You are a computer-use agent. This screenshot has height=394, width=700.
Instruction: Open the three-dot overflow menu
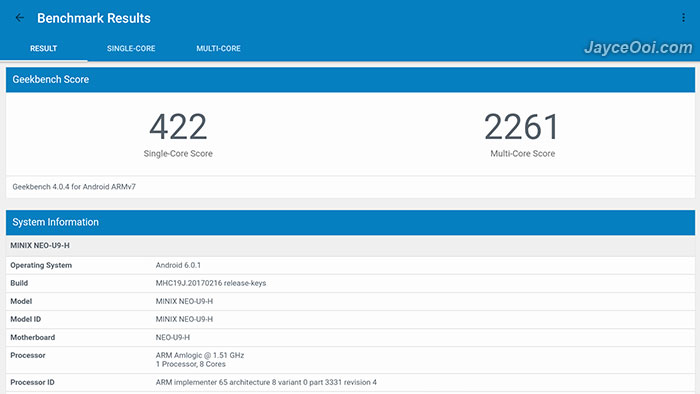683,18
